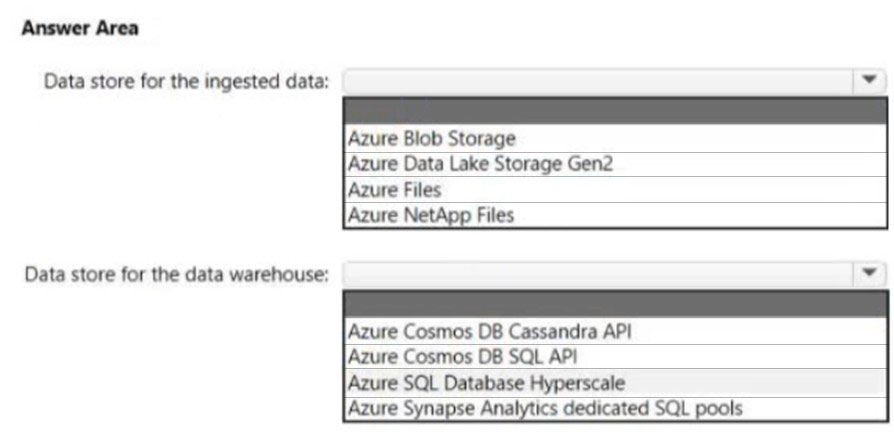Select blank entry in ingested data list

(x=615, y=111)
